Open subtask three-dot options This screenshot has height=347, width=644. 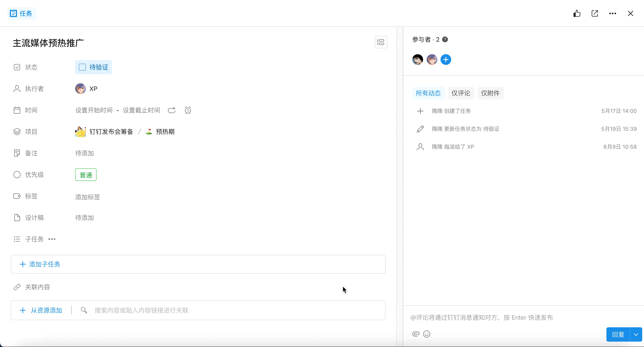point(52,239)
